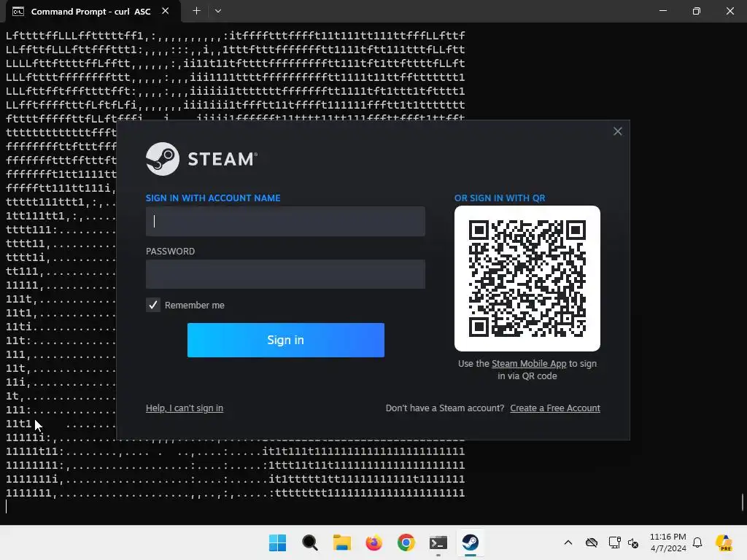Click the OR SIGN IN WITH QR label
Viewport: 747px width, 560px height.
pos(500,198)
